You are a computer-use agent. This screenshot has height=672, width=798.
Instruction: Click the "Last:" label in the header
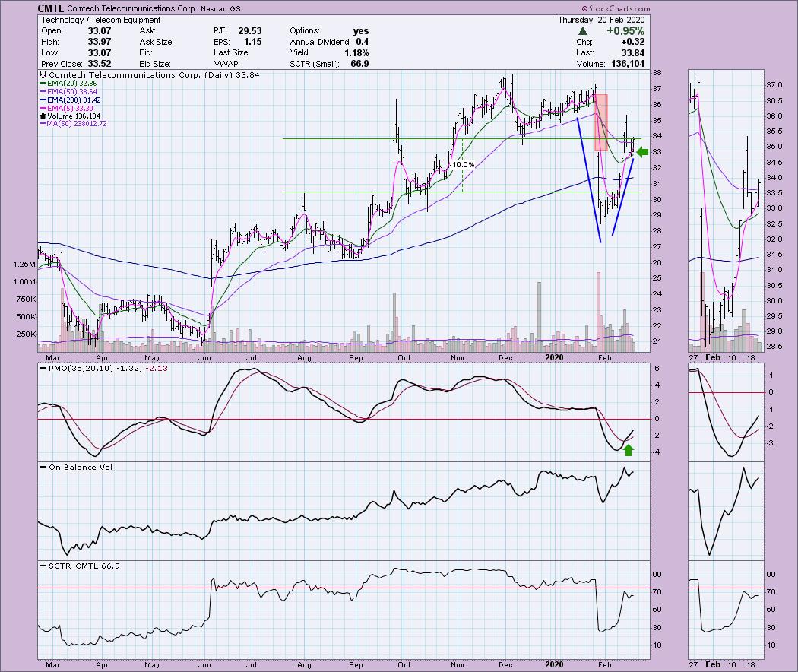(584, 53)
